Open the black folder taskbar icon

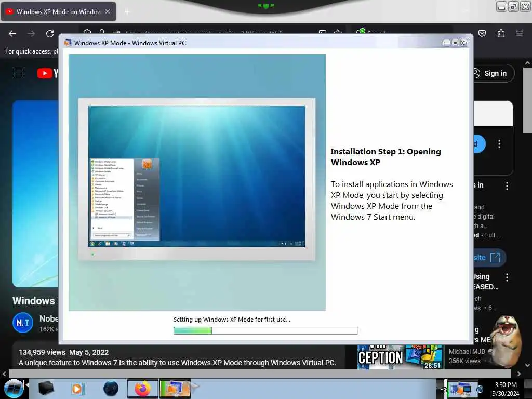coord(46,389)
